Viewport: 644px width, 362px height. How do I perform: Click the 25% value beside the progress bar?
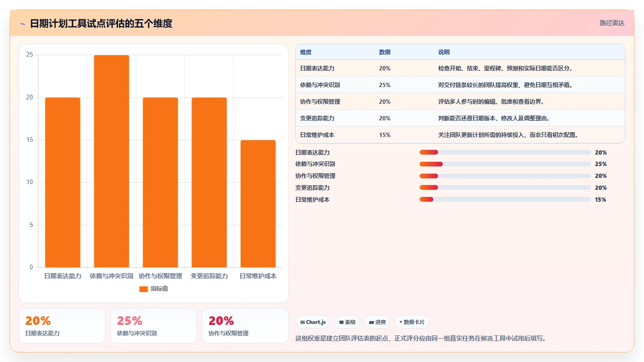point(601,164)
